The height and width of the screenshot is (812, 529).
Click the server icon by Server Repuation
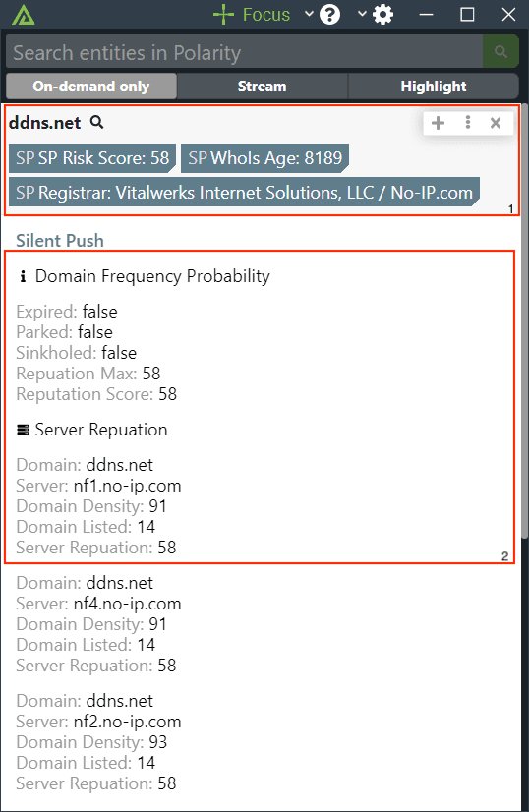(x=23, y=430)
